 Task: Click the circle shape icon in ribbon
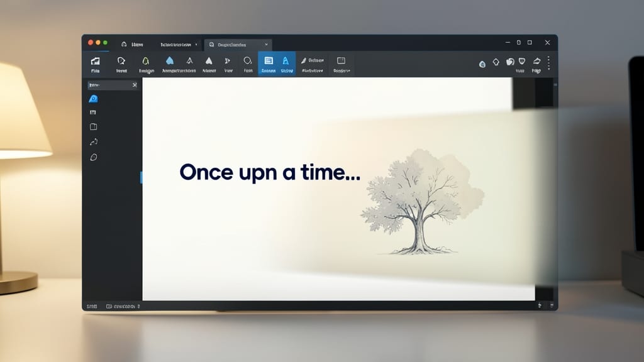[248, 61]
